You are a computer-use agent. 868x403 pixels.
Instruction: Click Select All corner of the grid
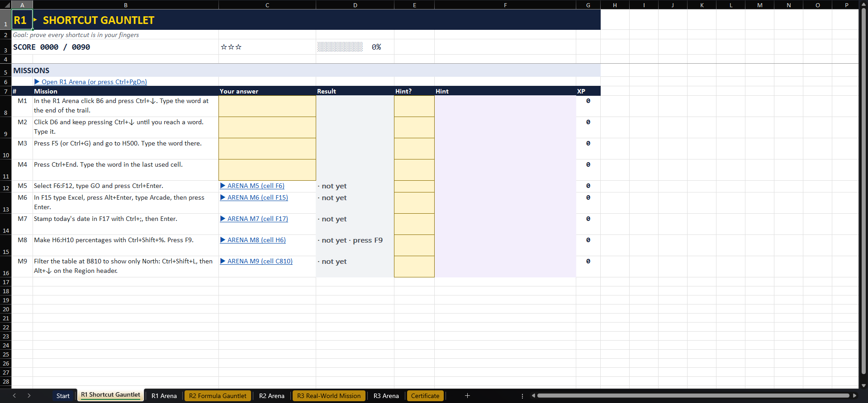(5, 5)
